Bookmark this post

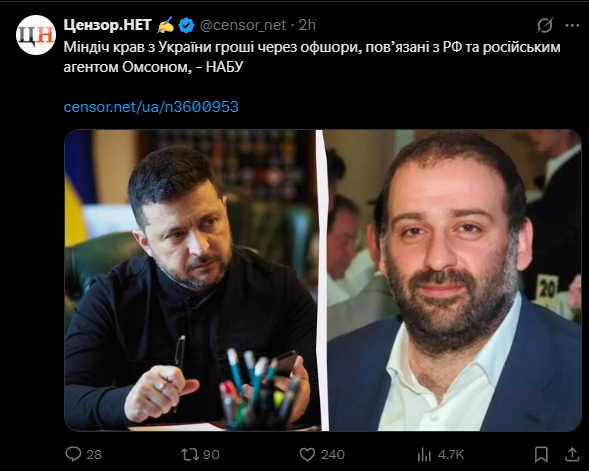pyautogui.click(x=541, y=454)
